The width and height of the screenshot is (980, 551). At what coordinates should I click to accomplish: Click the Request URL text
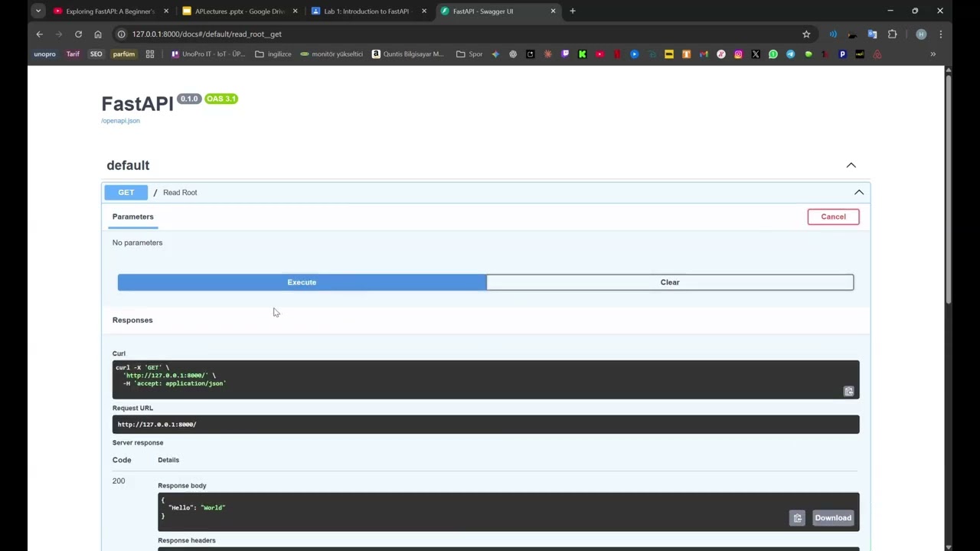(157, 425)
